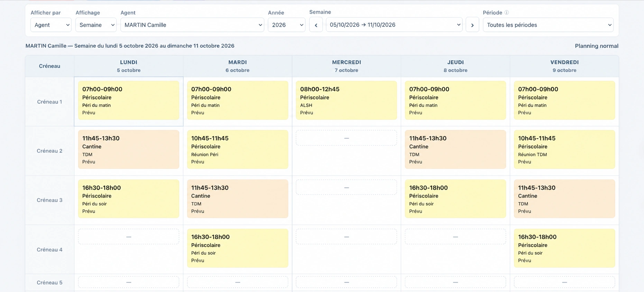Screen dimensions: 644x292
Task: Click the Planning normal label
Action: (597, 46)
